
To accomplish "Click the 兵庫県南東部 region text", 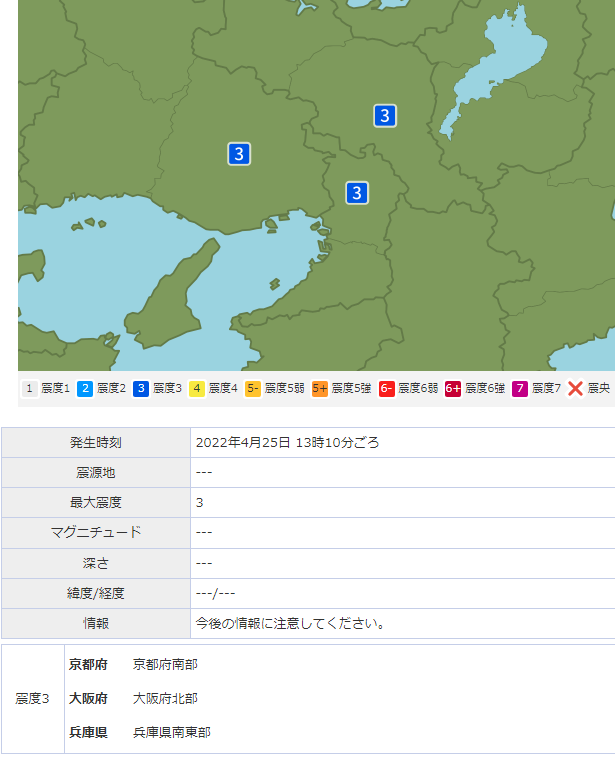I will 172,732.
